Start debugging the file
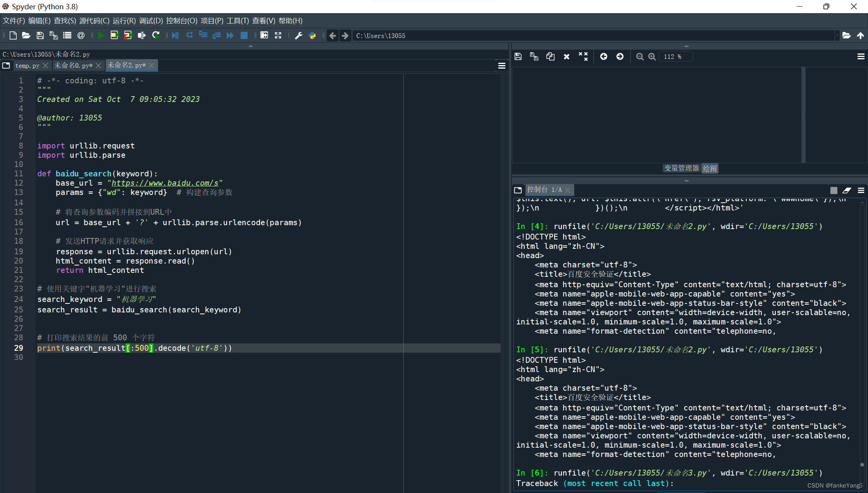 click(175, 36)
